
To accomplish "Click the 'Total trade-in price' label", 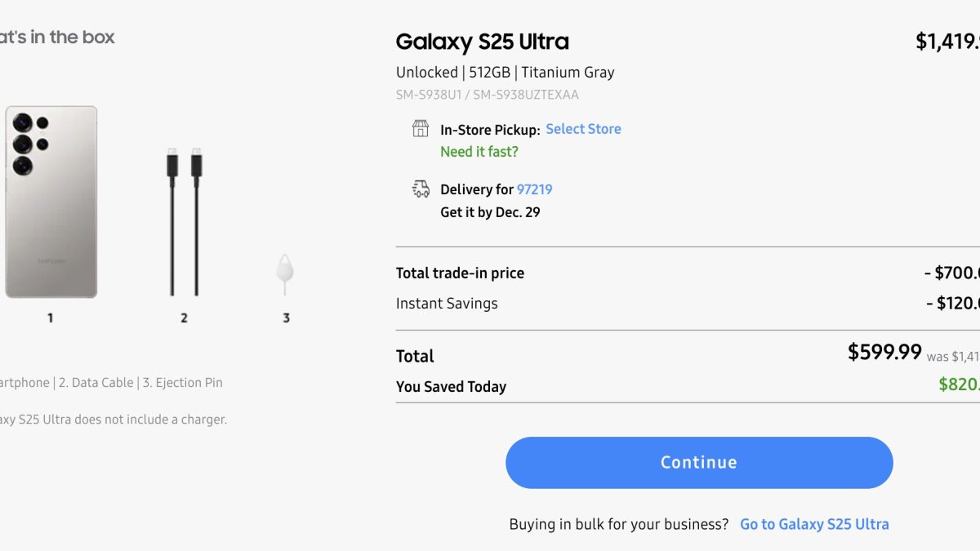I will (x=460, y=273).
